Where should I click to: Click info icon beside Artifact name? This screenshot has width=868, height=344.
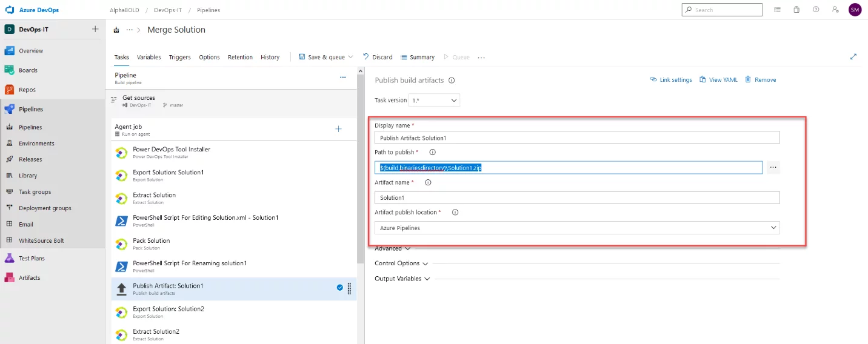(x=428, y=182)
